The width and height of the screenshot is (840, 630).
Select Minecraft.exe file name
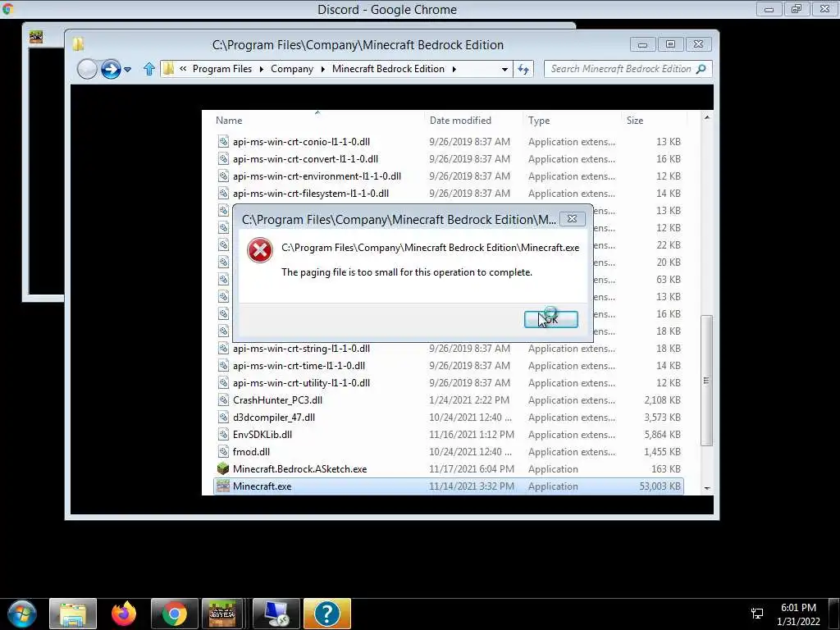[262, 486]
